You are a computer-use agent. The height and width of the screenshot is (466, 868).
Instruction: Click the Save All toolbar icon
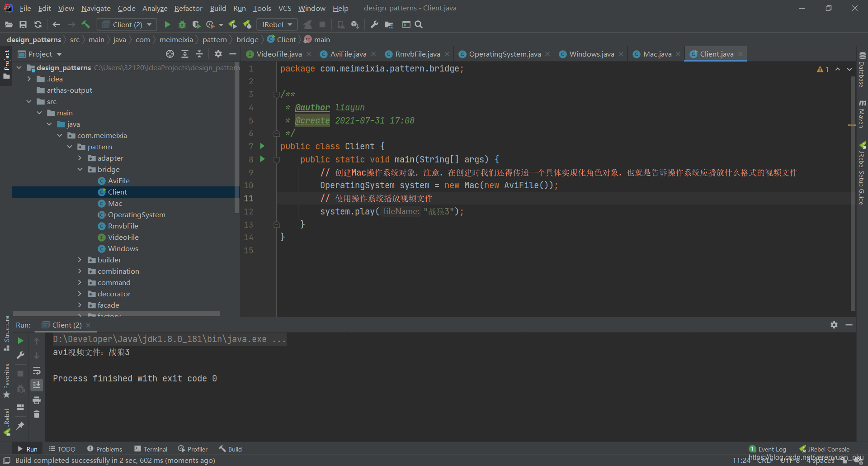23,24
